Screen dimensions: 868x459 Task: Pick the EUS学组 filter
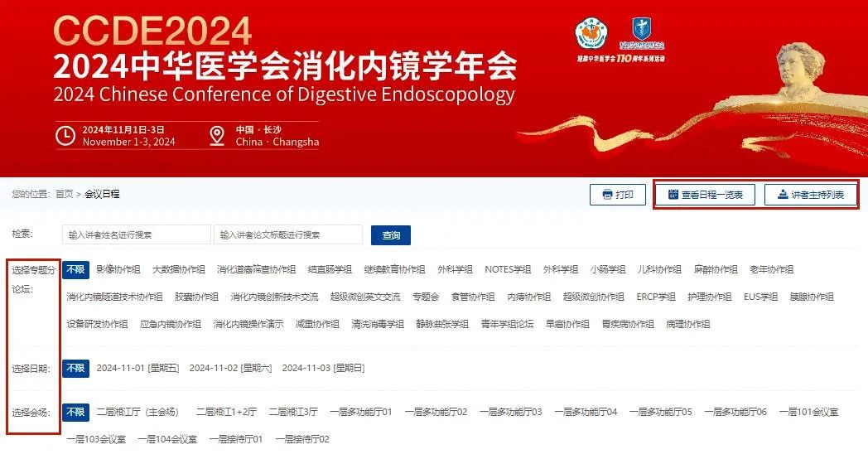coord(760,297)
